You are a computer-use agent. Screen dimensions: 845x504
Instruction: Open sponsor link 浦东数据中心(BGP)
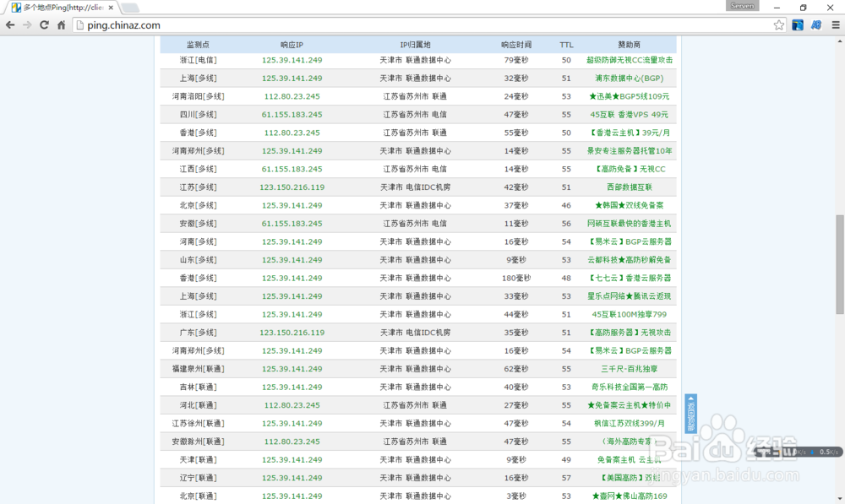point(629,79)
